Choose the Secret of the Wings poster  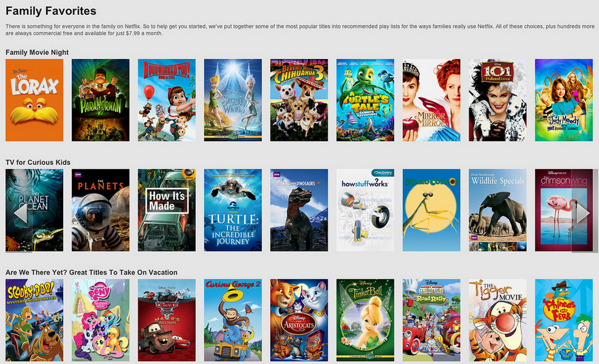tap(233, 100)
